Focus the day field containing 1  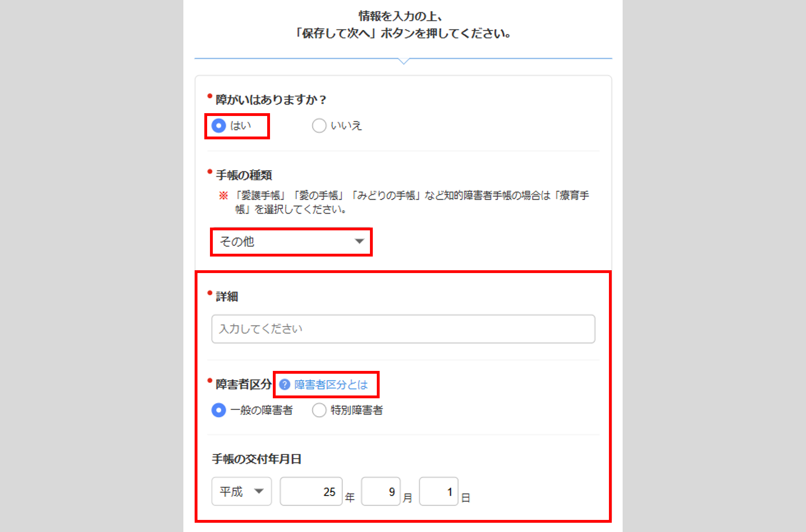click(x=438, y=491)
